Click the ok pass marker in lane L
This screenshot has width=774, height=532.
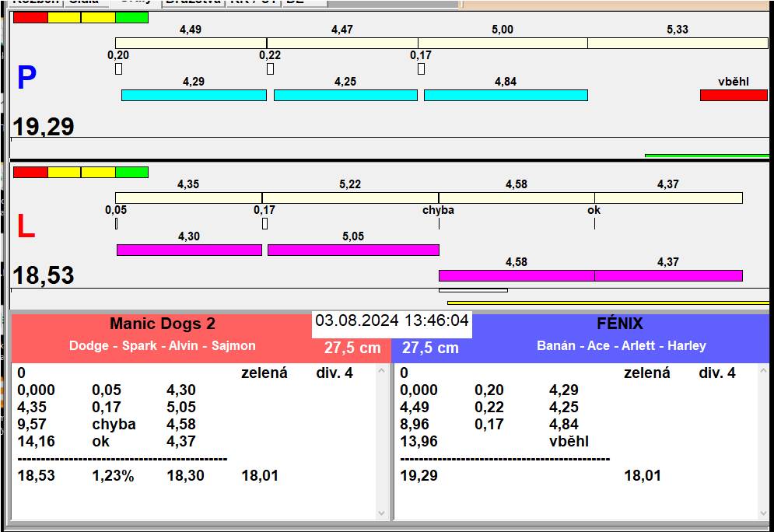pos(594,223)
